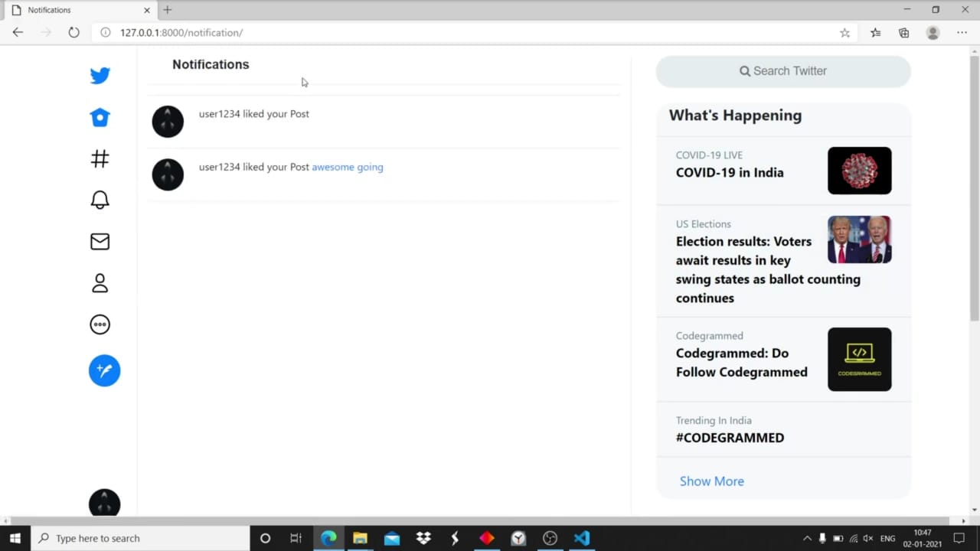The width and height of the screenshot is (980, 551).
Task: Click the Codegrammed logo thumbnail
Action: 859,360
